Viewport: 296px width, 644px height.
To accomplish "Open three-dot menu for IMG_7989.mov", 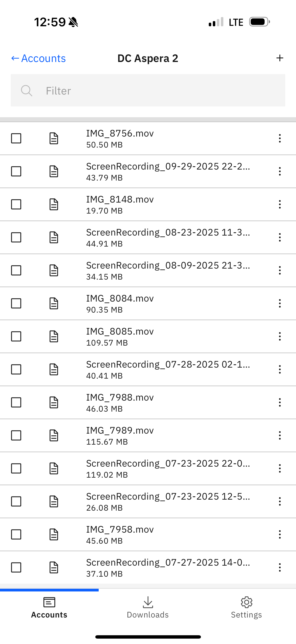I will point(280,435).
